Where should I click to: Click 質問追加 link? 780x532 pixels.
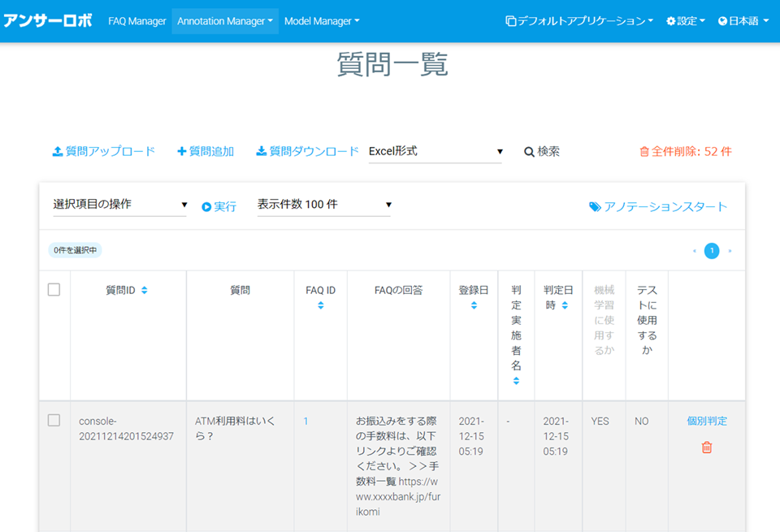click(206, 151)
